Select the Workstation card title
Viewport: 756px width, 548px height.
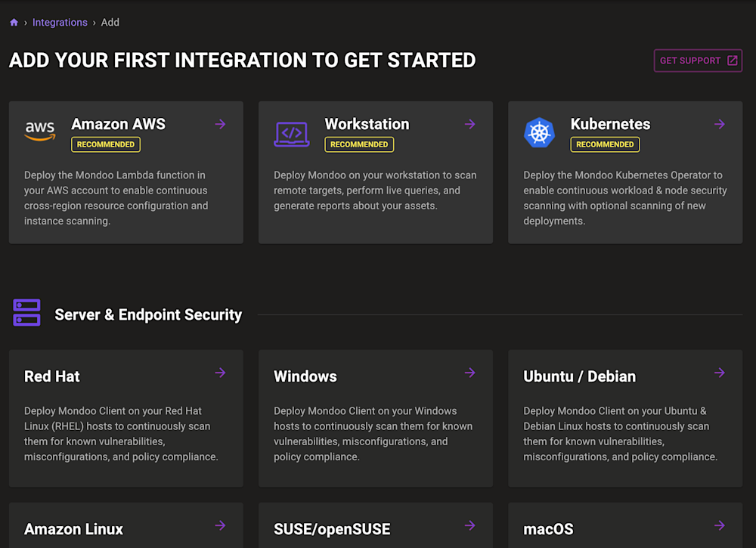[x=367, y=124]
